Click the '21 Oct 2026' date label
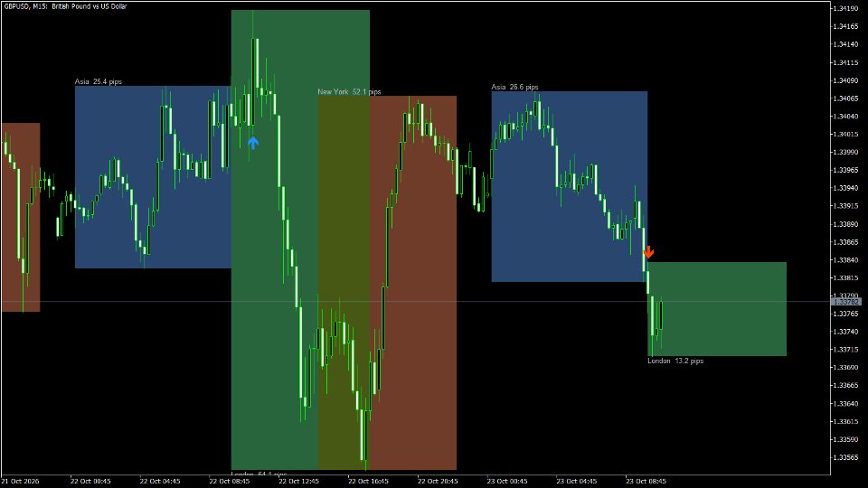 21,482
